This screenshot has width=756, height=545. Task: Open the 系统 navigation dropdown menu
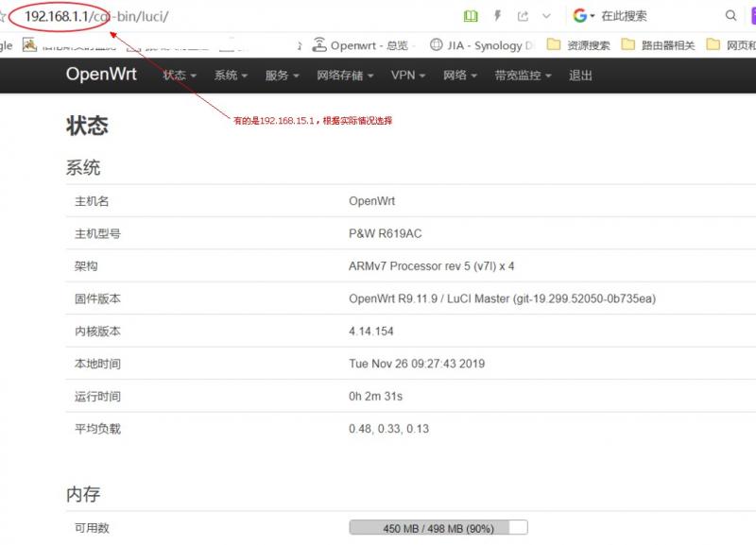pyautogui.click(x=231, y=76)
